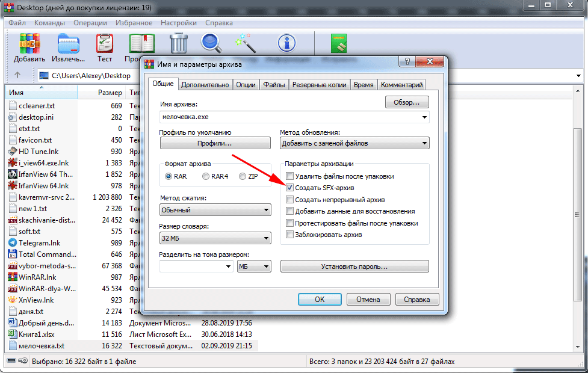
Task: Open the address bar path dropdown arrow
Action: click(x=578, y=76)
